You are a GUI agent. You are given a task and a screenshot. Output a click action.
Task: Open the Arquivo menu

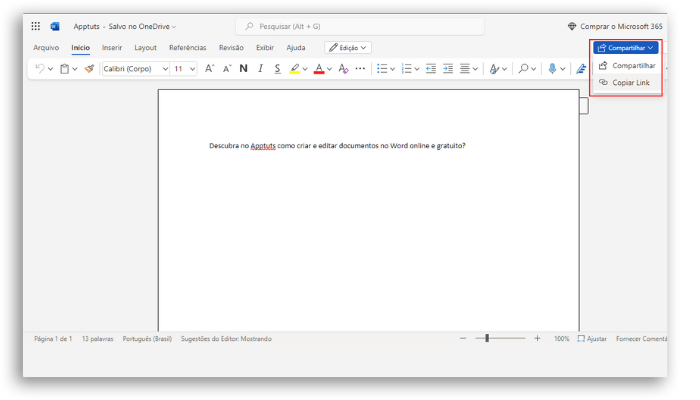click(x=46, y=48)
